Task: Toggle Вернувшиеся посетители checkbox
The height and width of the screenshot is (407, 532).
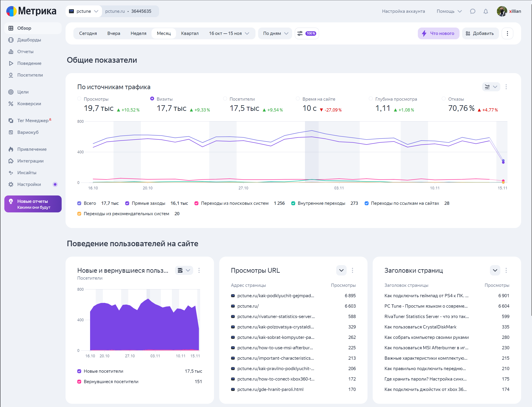Action: [x=79, y=382]
